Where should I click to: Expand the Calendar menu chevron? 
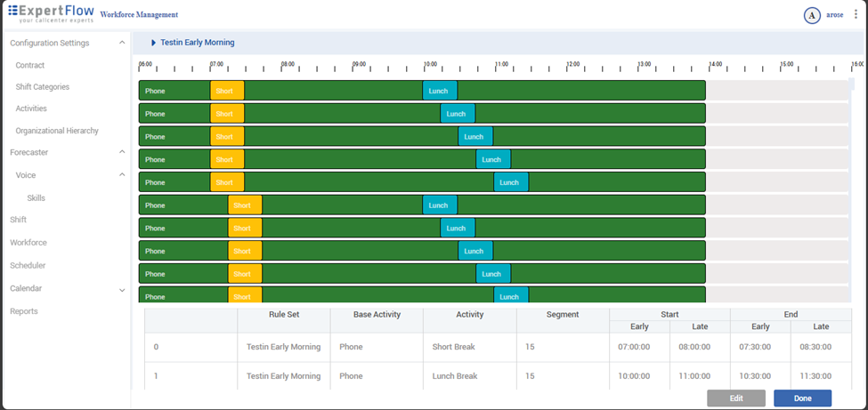122,289
